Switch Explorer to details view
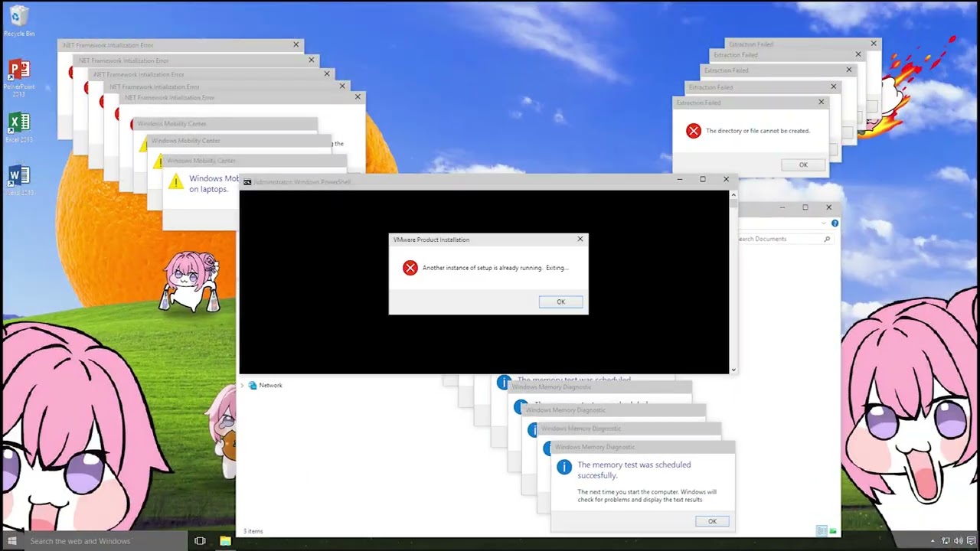980x551 pixels. [x=822, y=530]
